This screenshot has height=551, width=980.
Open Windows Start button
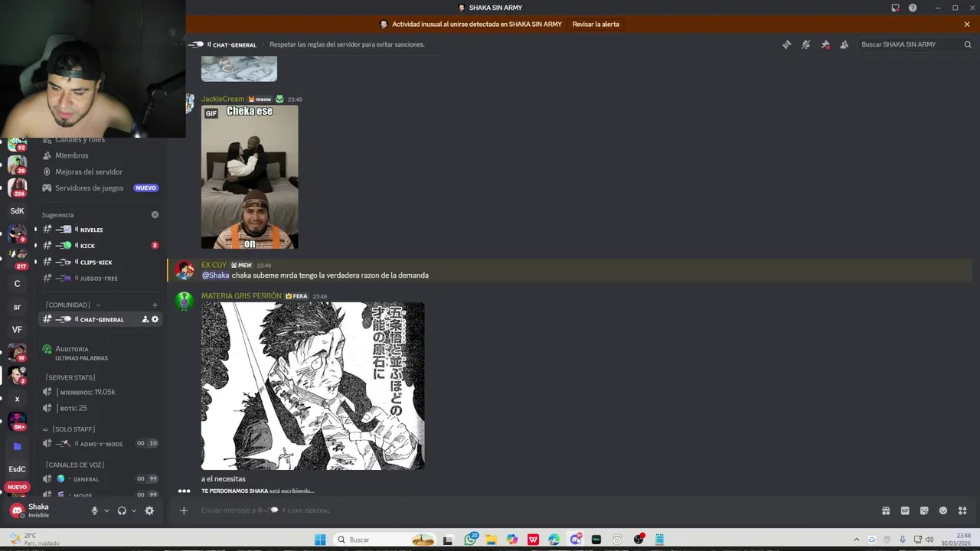click(x=320, y=540)
